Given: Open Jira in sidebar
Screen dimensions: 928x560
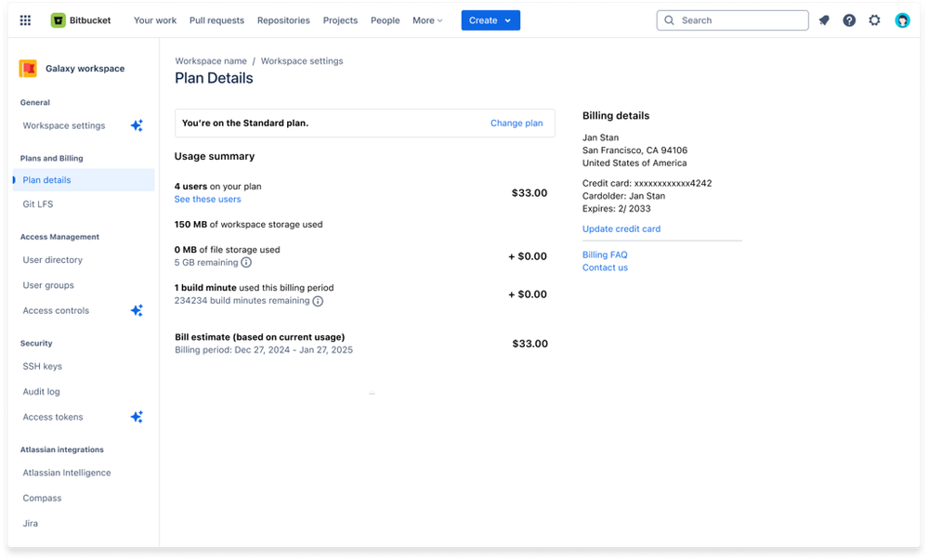Looking at the screenshot, I should click(30, 523).
